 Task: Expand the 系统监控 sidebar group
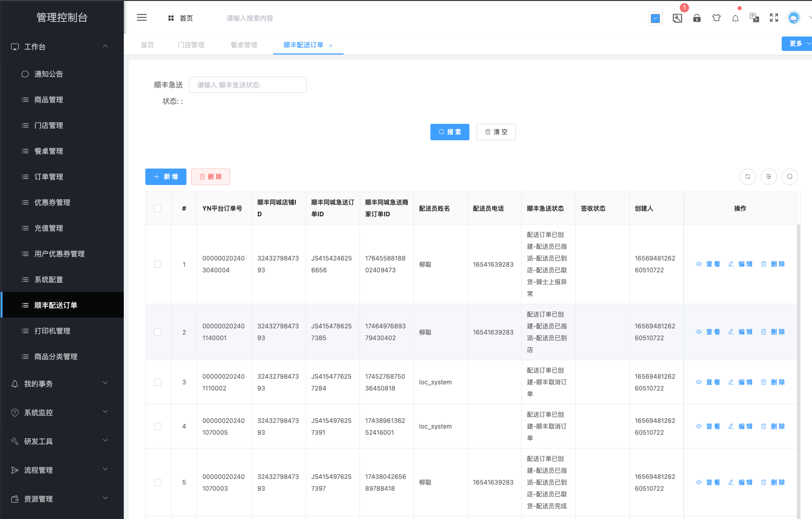[x=62, y=413]
